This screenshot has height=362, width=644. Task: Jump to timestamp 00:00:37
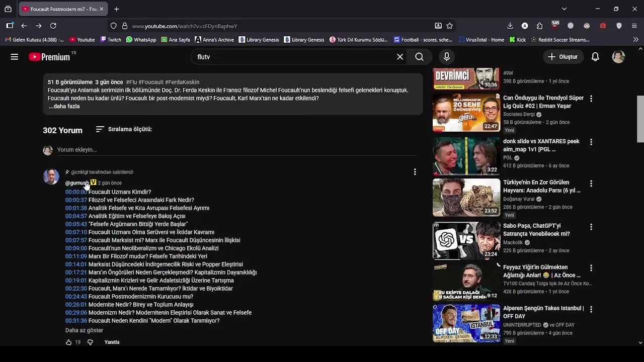tap(76, 200)
